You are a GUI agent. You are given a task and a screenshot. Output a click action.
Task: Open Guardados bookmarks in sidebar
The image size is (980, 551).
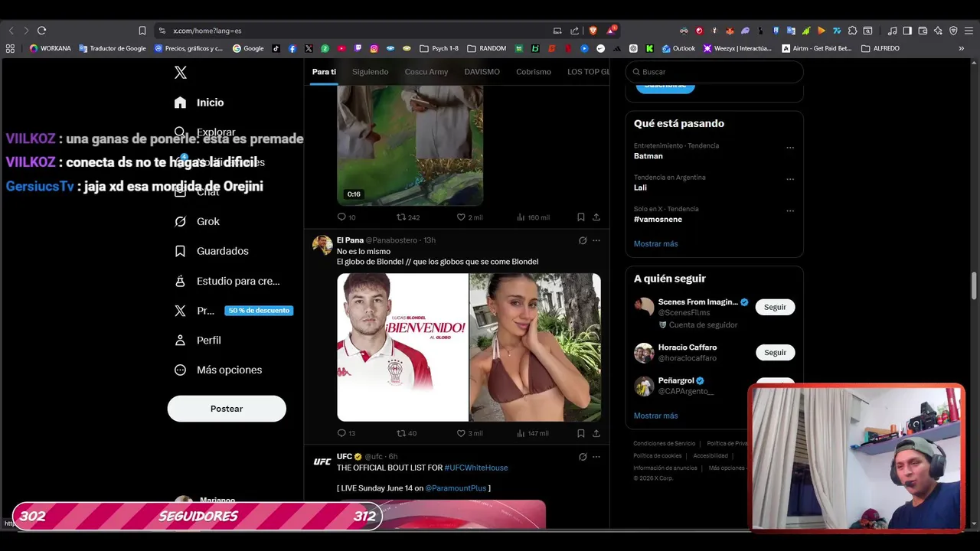(x=211, y=251)
